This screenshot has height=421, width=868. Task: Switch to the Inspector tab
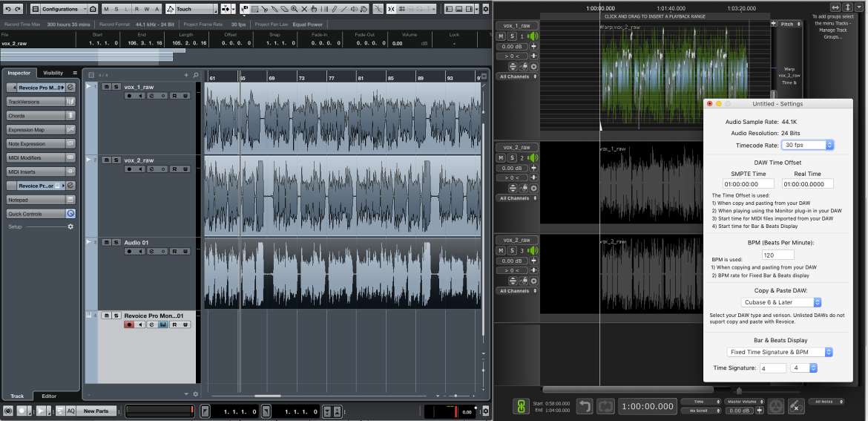point(19,73)
